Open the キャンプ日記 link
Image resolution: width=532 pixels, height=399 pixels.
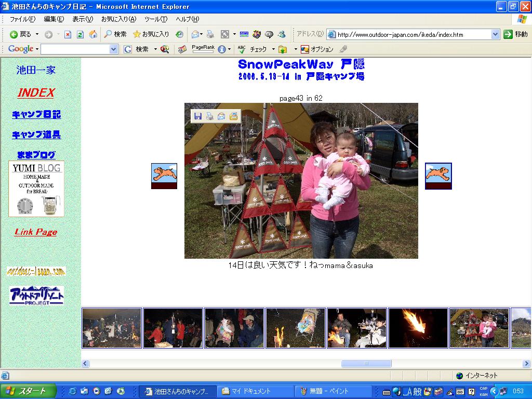point(36,114)
